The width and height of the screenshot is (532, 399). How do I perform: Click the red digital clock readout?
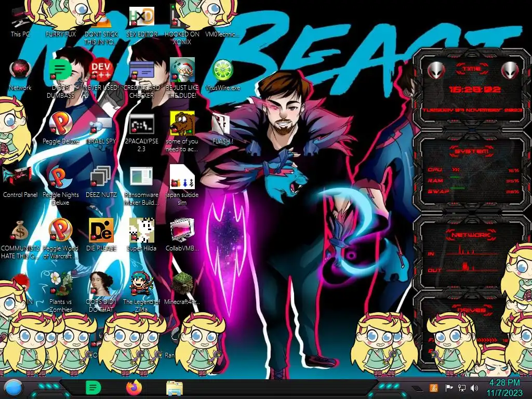point(475,89)
